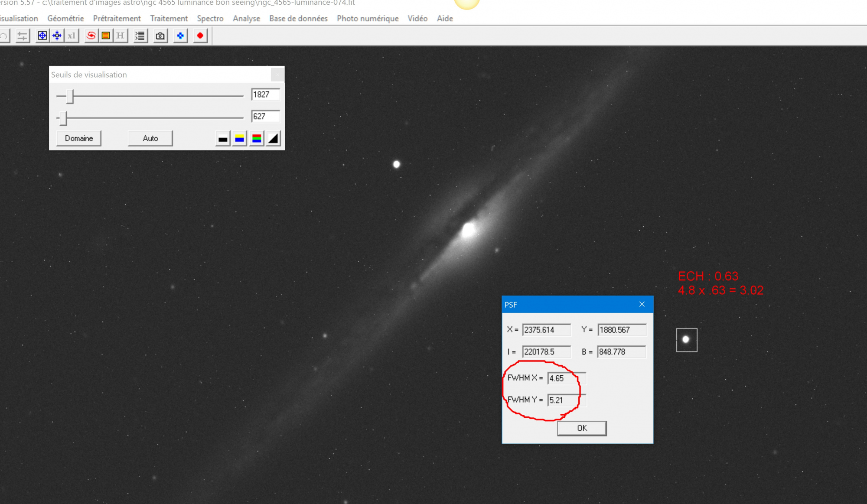Click the red record dot icon
The height and width of the screenshot is (504, 867).
point(200,36)
